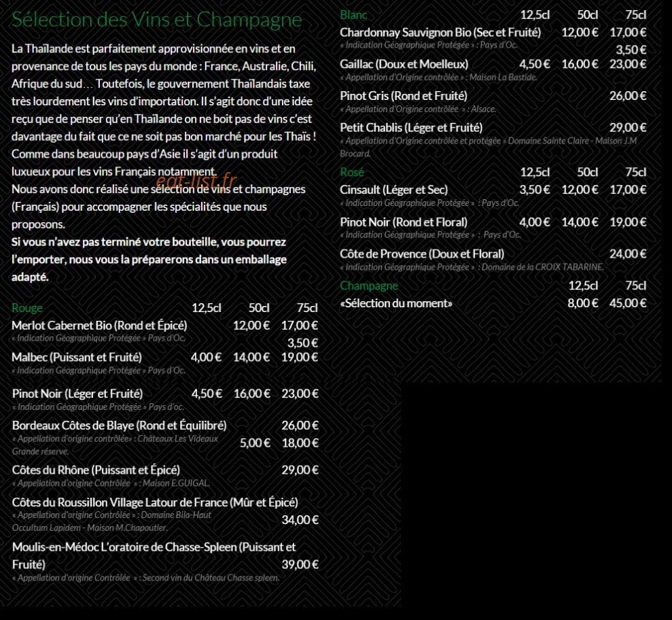Click the bold 'Si vous n'avez pas terminé' paragraph
Image resolution: width=672 pixels, height=620 pixels.
(x=149, y=260)
